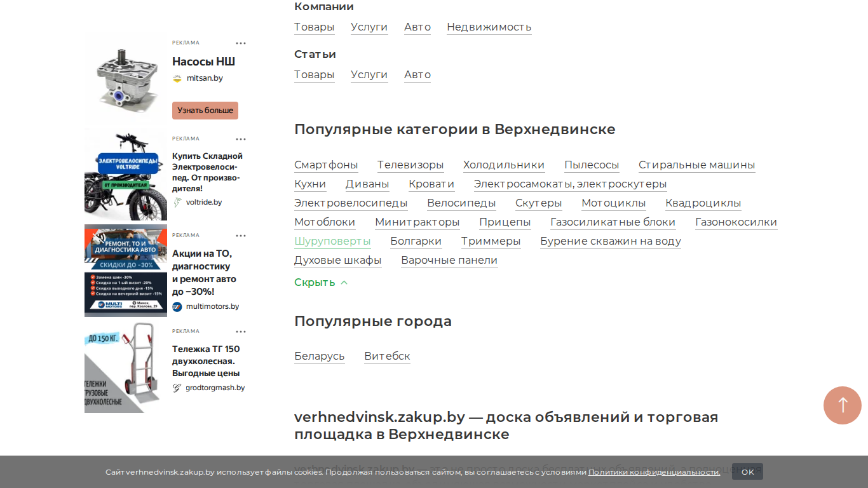Click the grodtorgmash.by favicon icon
868x488 pixels.
coord(177,388)
